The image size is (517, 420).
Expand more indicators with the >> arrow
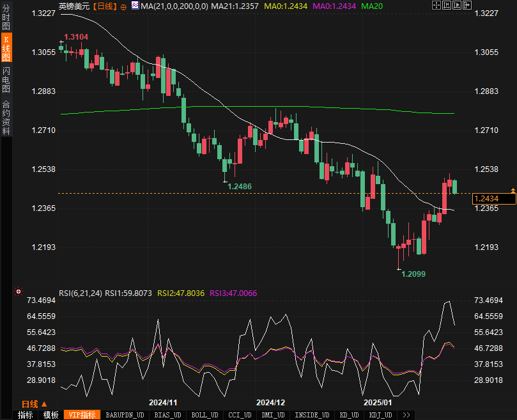pyautogui.click(x=406, y=415)
